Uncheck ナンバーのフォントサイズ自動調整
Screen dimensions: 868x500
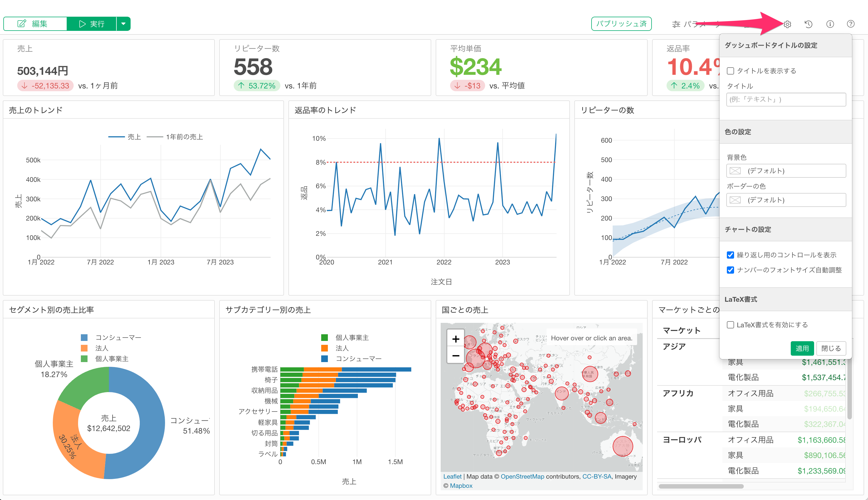[x=730, y=270]
